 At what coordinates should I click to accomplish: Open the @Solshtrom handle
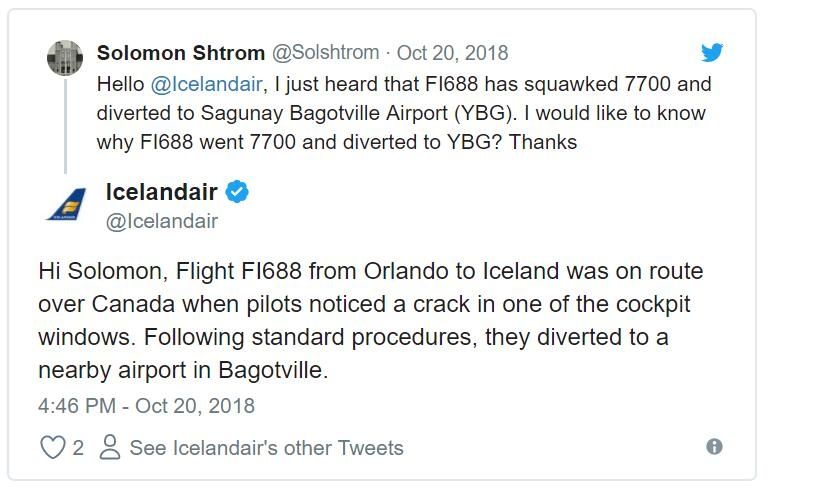pos(326,53)
